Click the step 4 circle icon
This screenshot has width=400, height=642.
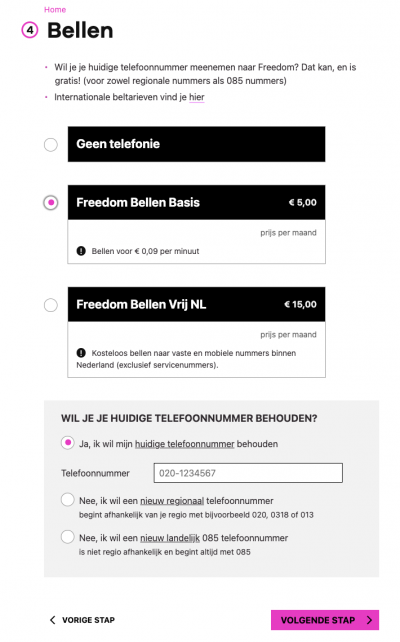(30, 30)
